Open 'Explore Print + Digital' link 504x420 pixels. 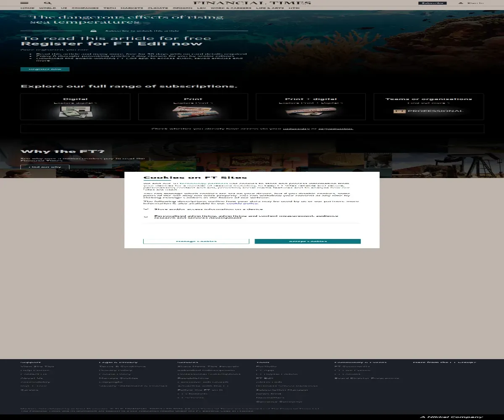[x=311, y=103]
